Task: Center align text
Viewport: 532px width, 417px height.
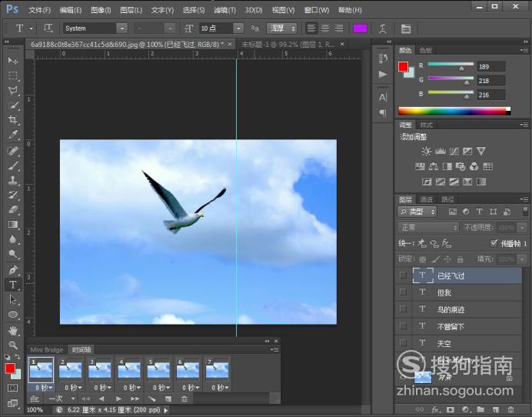Action: [x=325, y=28]
